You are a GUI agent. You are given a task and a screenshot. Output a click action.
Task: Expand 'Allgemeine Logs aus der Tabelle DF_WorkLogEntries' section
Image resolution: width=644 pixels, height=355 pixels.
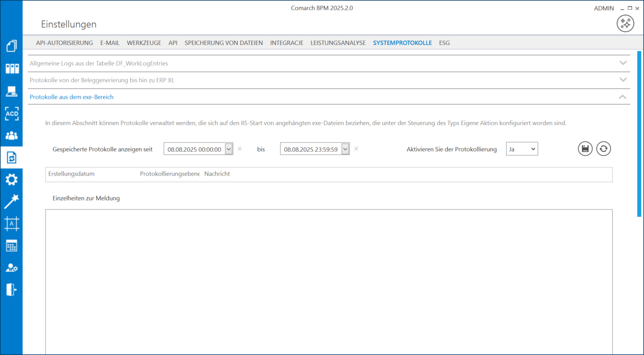pos(623,63)
